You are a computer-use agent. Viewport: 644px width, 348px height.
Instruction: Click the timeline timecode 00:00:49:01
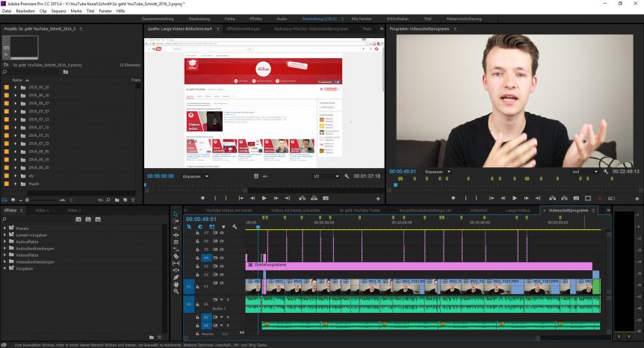(x=201, y=219)
